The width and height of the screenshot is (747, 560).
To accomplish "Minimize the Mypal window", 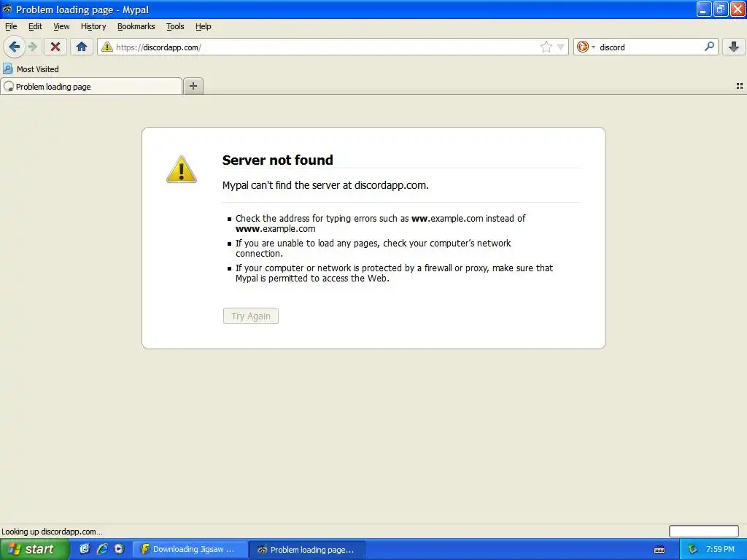I will pos(704,9).
